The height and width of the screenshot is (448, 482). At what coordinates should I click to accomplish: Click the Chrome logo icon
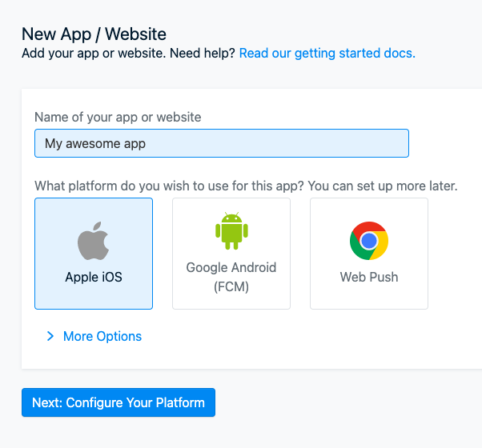point(369,241)
